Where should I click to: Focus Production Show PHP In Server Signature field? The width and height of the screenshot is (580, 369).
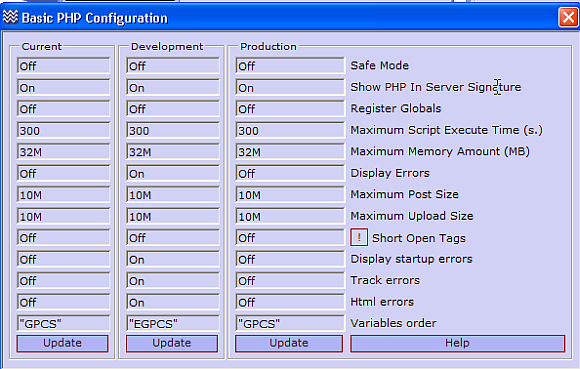click(x=290, y=87)
